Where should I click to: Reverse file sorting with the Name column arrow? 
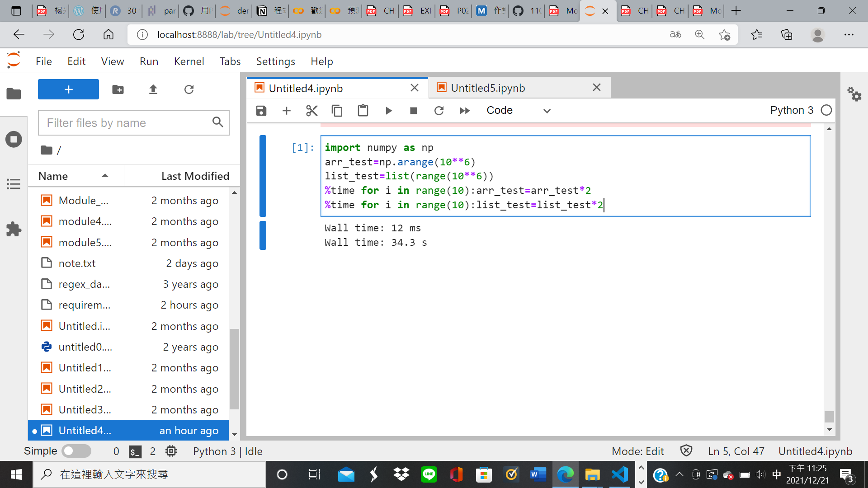point(105,176)
